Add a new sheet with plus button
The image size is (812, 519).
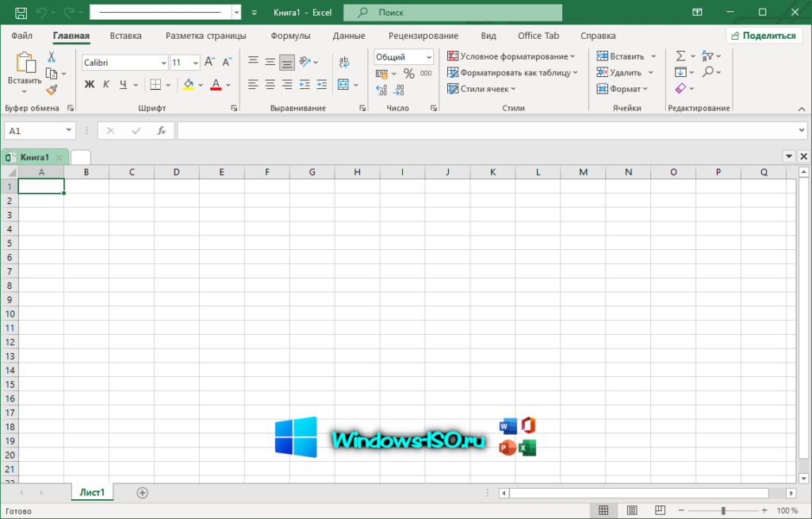(x=143, y=493)
